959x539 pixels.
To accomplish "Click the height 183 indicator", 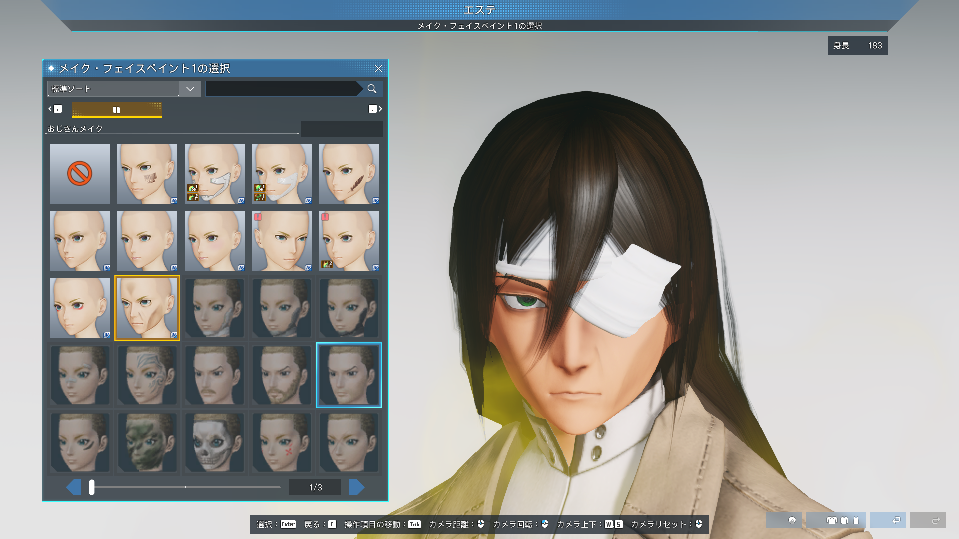I will click(x=857, y=45).
